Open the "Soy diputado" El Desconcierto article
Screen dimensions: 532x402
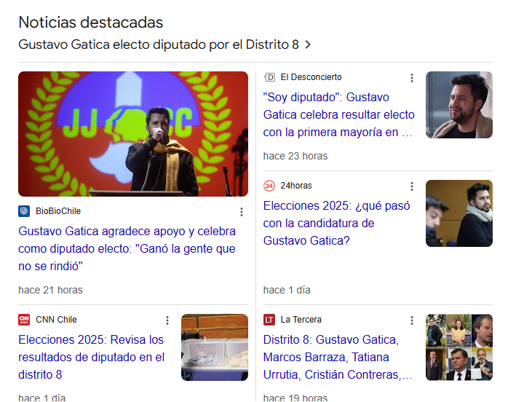click(338, 114)
